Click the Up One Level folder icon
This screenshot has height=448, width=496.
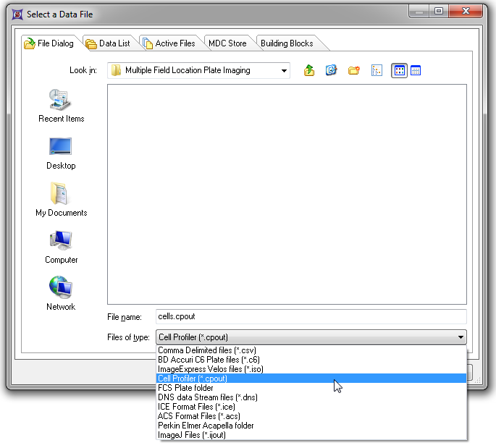[309, 70]
